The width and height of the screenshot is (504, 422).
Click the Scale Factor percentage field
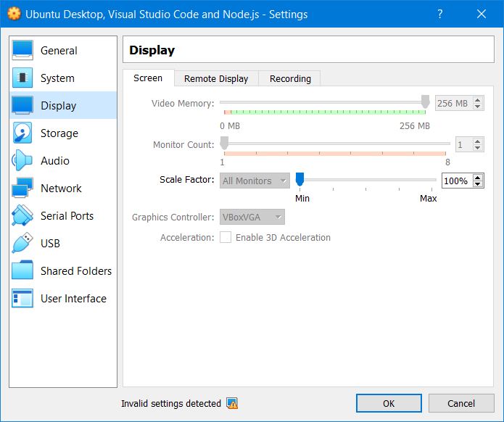point(455,181)
